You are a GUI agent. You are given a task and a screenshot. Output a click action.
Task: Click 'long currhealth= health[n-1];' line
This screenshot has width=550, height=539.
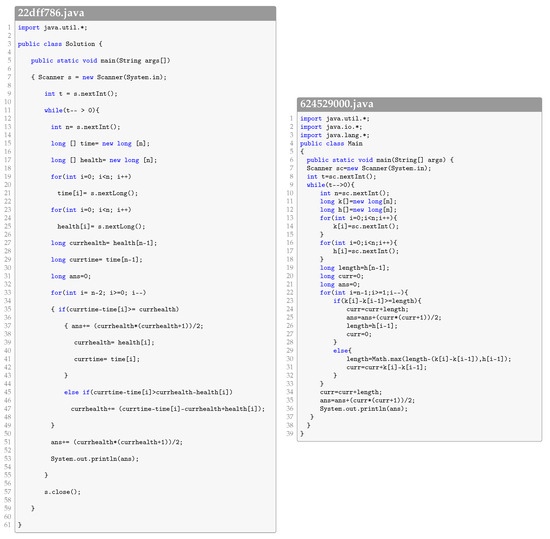(104, 243)
